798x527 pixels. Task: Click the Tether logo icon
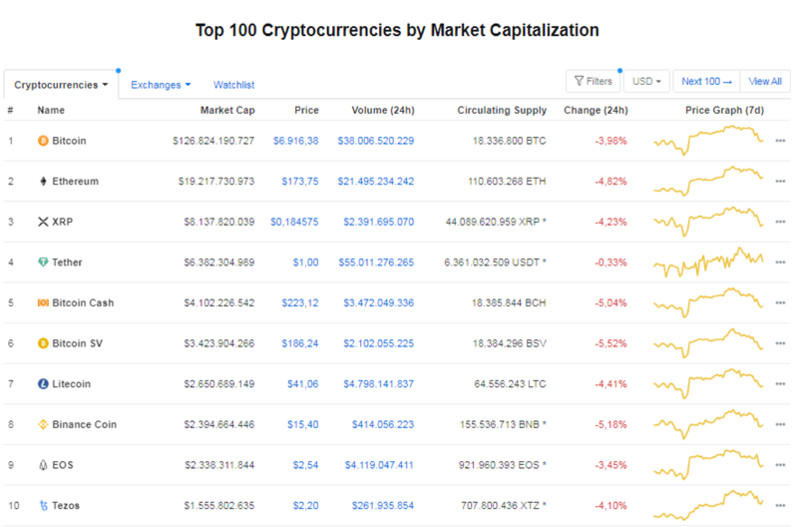coord(43,262)
